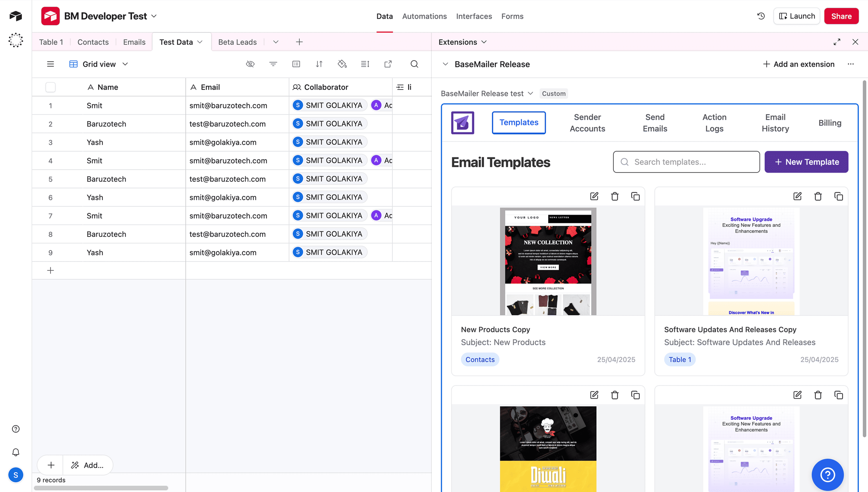The width and height of the screenshot is (868, 492).
Task: View base revision history
Action: [x=761, y=16]
